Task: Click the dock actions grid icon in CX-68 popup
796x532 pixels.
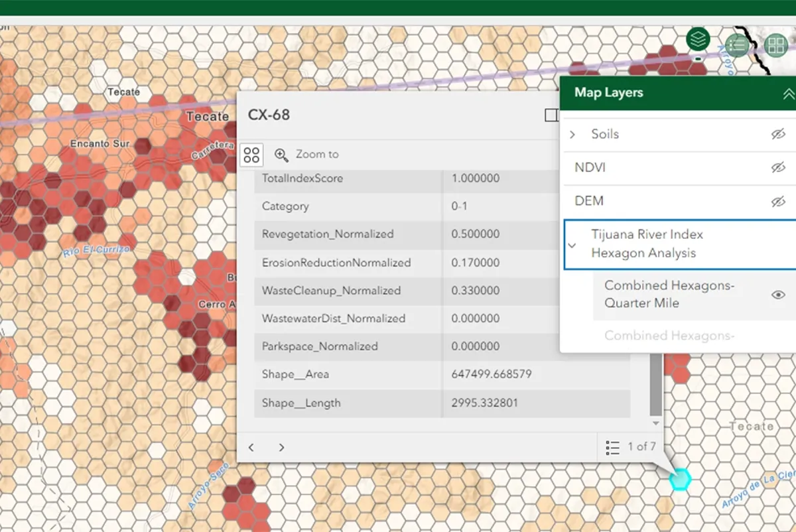Action: 251,155
